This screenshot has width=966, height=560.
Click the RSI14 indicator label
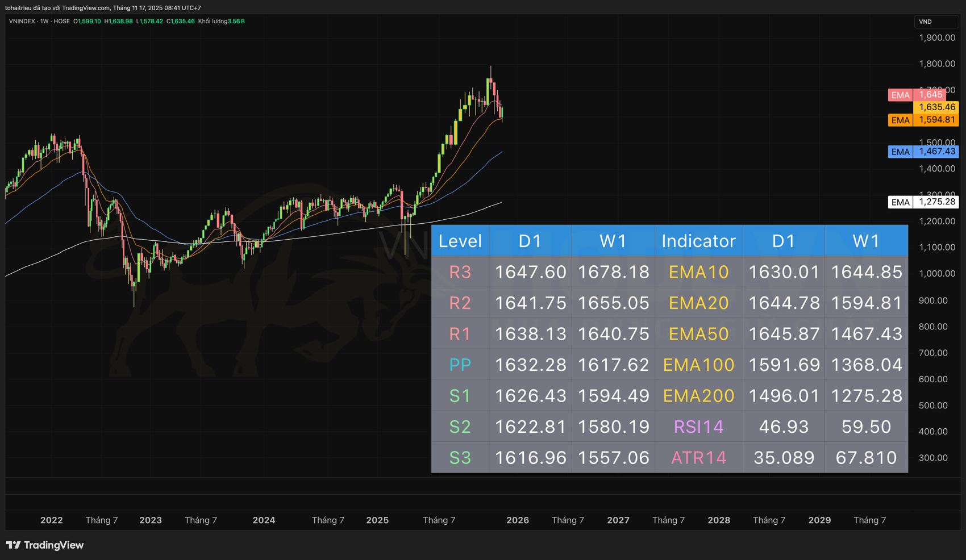[x=698, y=427]
